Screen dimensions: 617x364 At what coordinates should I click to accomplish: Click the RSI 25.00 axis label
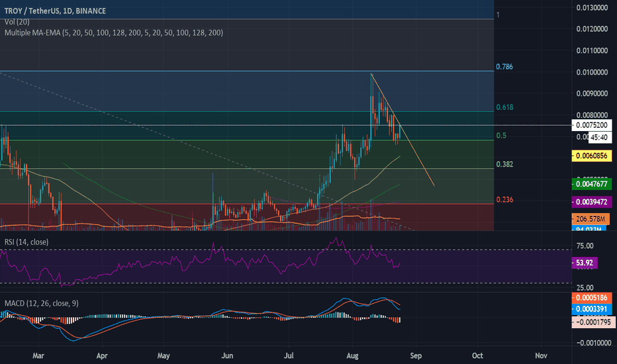(585, 288)
